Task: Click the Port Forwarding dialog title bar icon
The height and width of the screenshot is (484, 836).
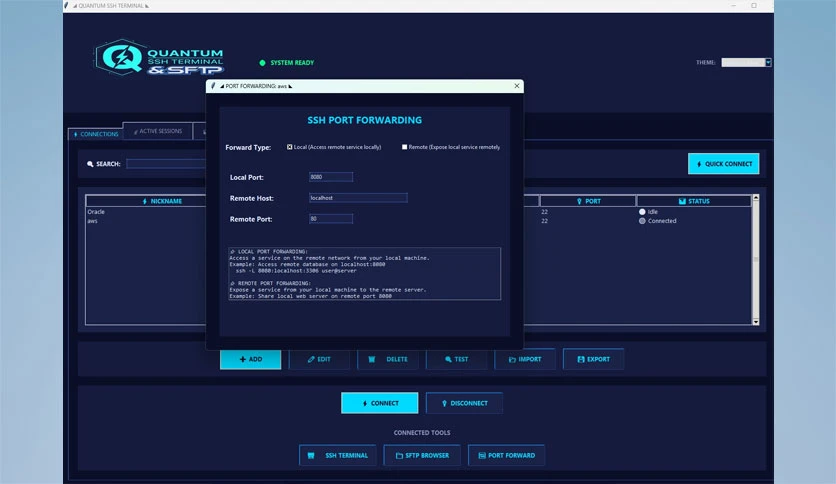Action: [x=213, y=86]
